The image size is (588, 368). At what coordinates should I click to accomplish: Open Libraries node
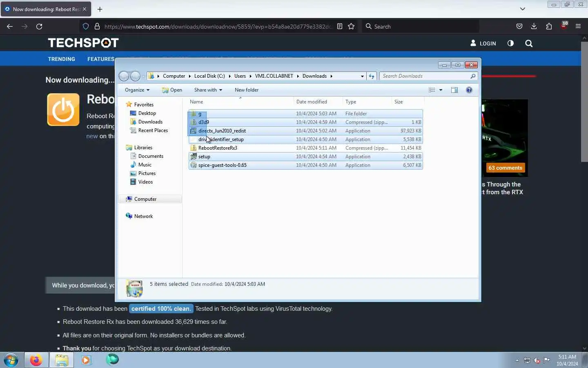pyautogui.click(x=139, y=148)
